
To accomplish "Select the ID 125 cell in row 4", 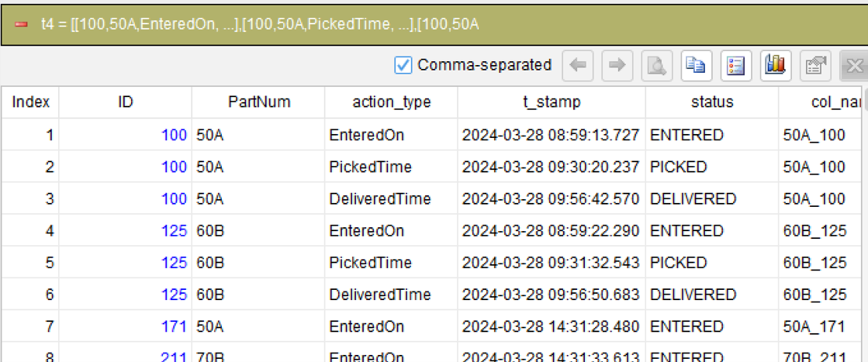I will click(x=125, y=230).
